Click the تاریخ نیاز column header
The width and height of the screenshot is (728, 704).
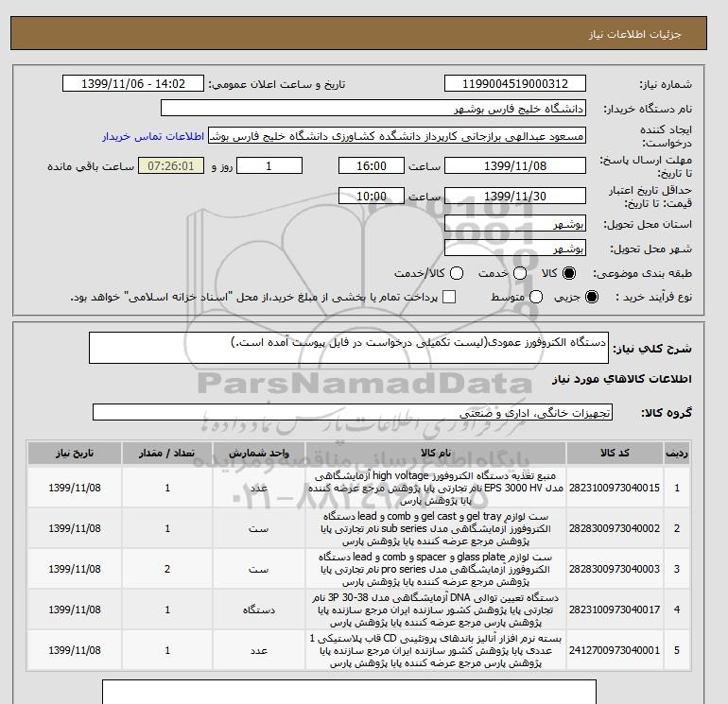coord(75,453)
